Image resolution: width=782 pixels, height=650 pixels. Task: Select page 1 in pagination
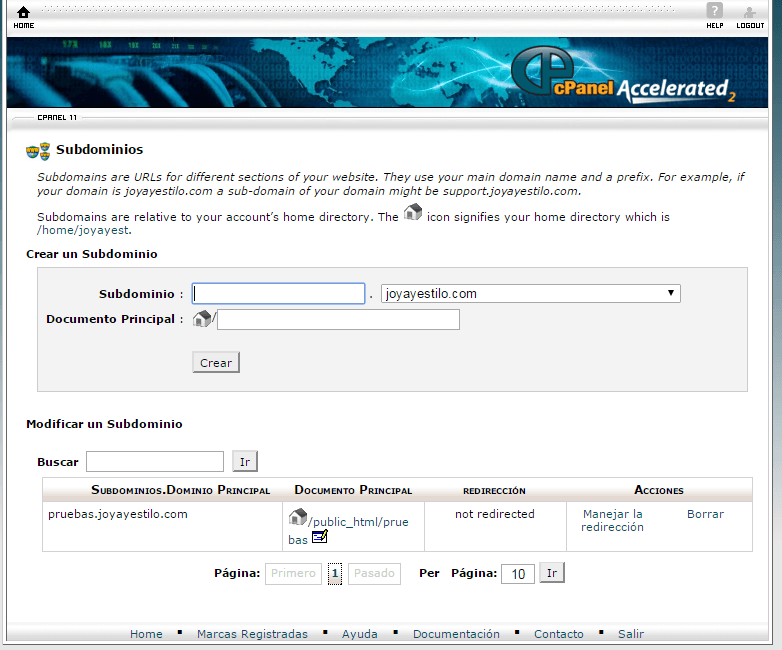tap(335, 573)
